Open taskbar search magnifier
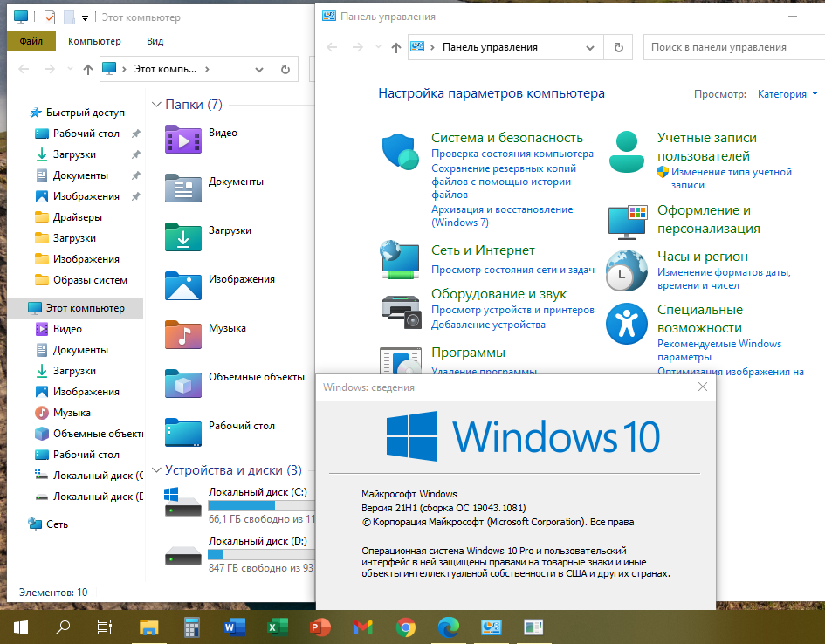This screenshot has height=644, width=825. pyautogui.click(x=63, y=627)
